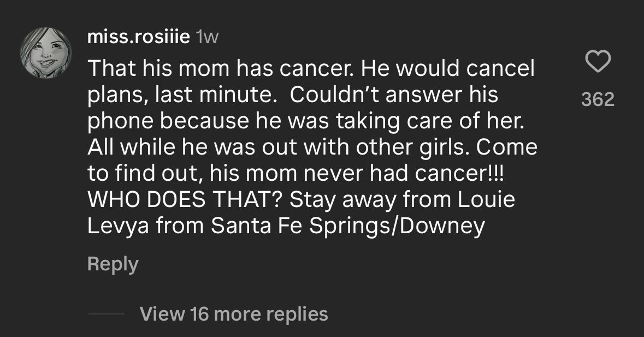This screenshot has width=644, height=337.
Task: Like the comment with the heart icon
Action: [x=598, y=62]
